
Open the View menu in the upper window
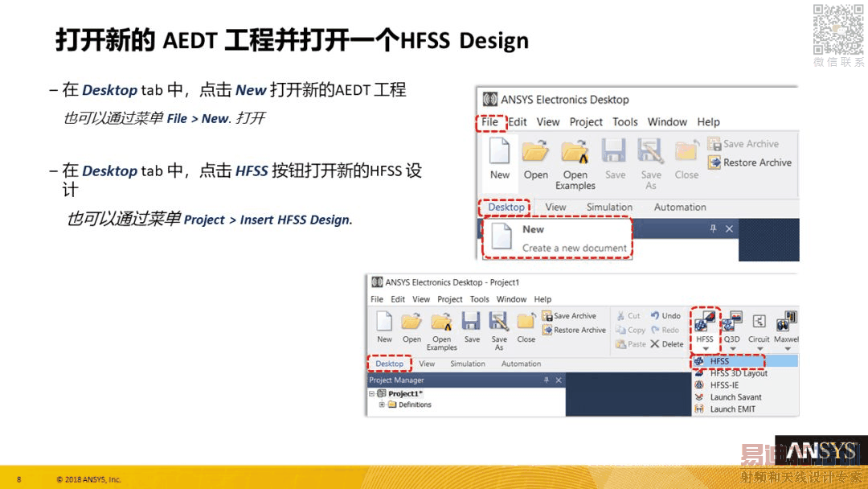(x=548, y=121)
